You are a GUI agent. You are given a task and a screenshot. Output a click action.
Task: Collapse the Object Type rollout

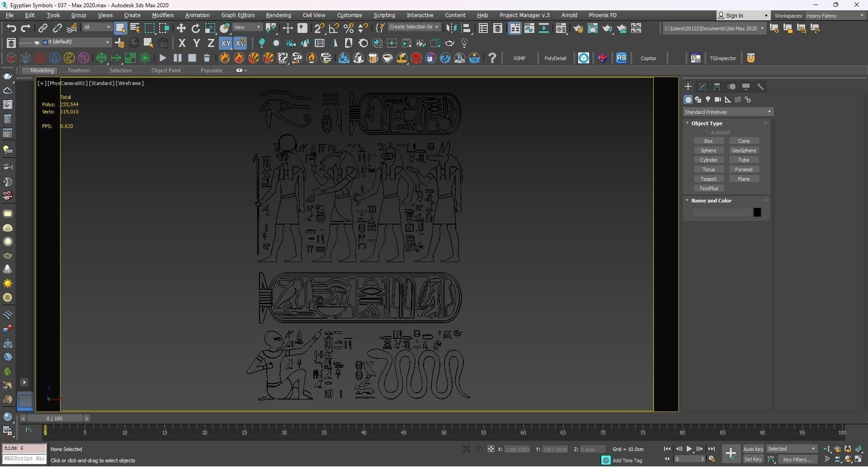tap(687, 123)
